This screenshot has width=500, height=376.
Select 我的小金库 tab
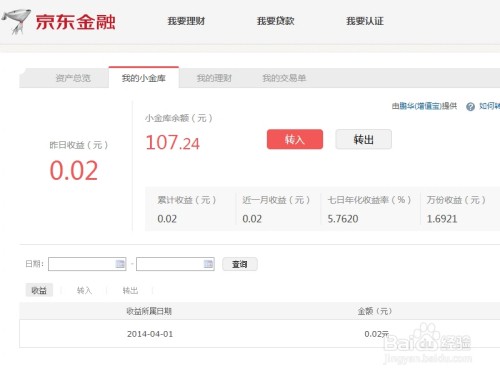click(x=144, y=78)
